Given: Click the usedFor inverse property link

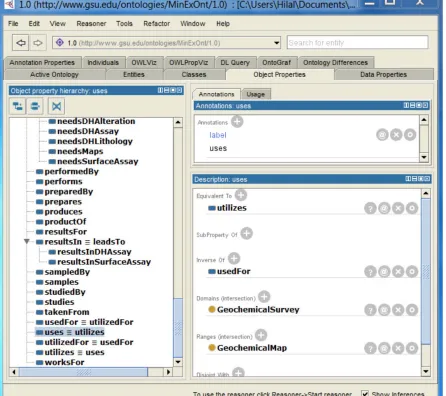Looking at the screenshot, I should (233, 271).
